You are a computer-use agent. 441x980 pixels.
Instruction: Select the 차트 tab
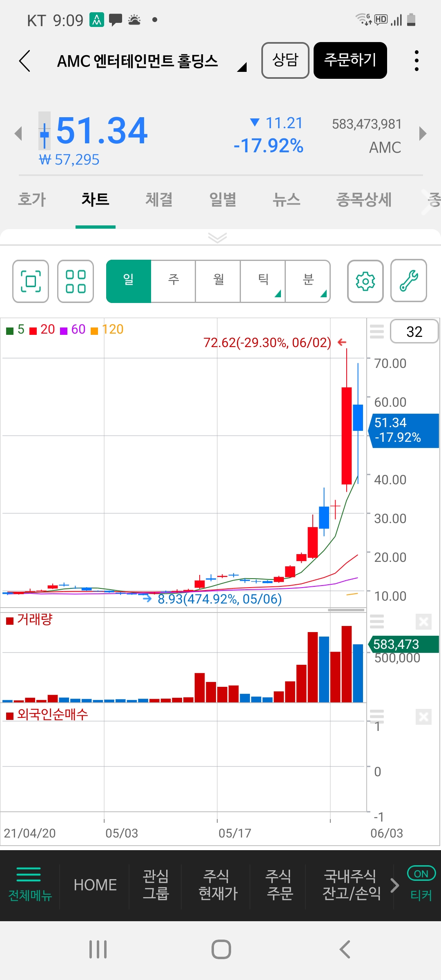coord(96,200)
